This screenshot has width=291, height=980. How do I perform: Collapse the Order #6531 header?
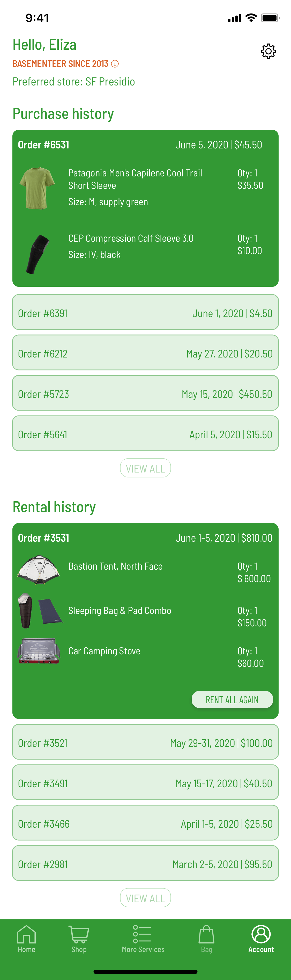tap(145, 145)
